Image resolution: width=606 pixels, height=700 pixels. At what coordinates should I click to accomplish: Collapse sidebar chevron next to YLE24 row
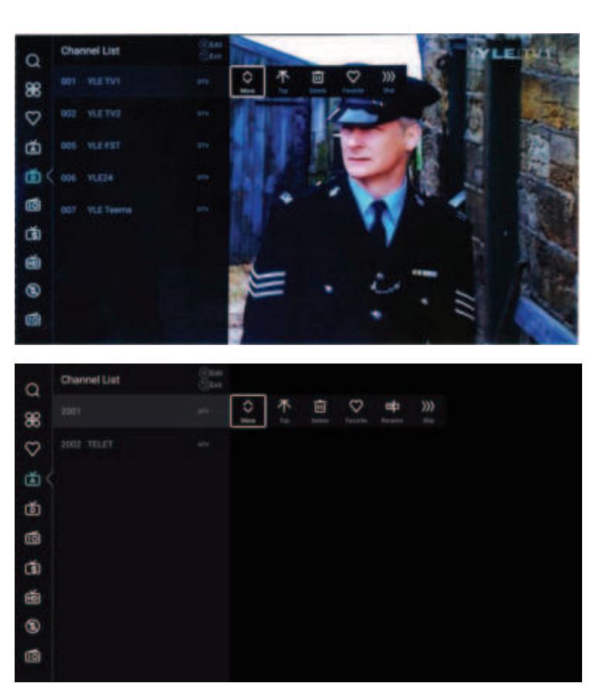49,177
